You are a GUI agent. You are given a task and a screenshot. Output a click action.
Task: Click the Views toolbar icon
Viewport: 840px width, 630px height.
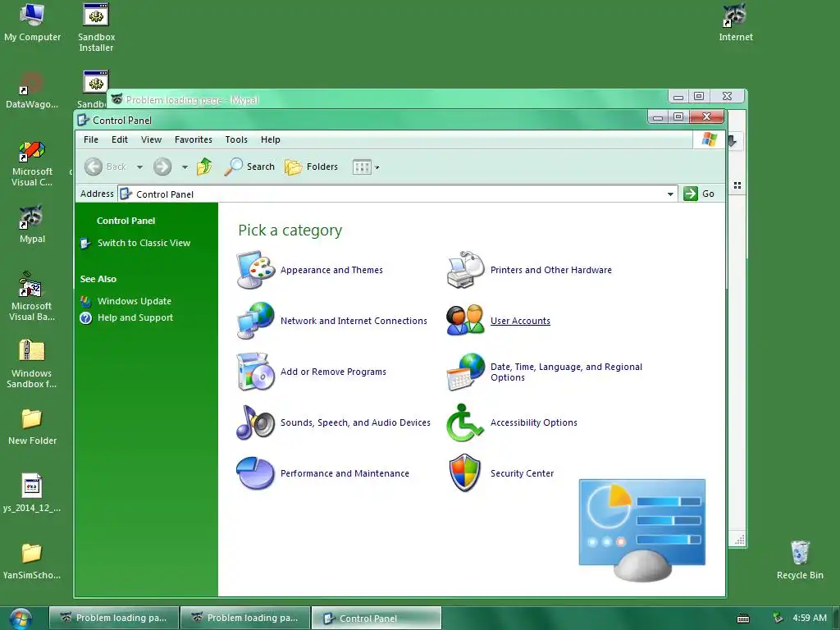tap(362, 167)
